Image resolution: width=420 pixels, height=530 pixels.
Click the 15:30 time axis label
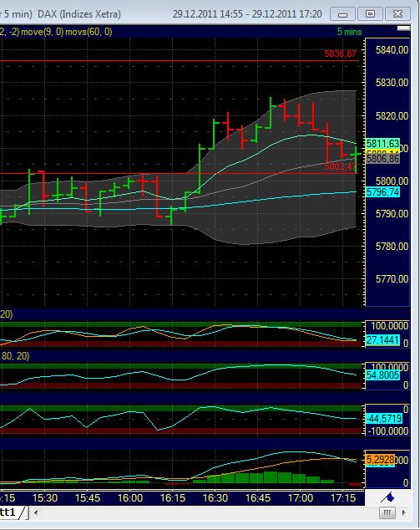pyautogui.click(x=45, y=498)
